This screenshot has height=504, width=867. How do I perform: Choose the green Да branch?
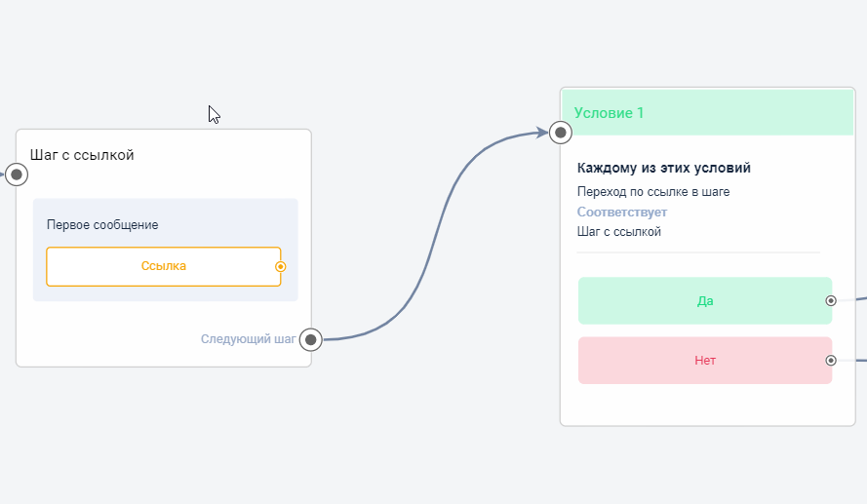(x=704, y=300)
